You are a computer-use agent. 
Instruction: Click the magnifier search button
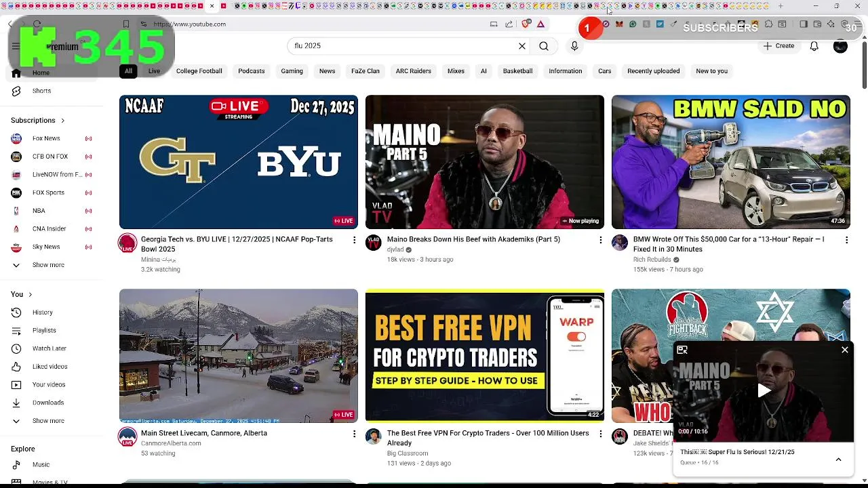pyautogui.click(x=544, y=46)
